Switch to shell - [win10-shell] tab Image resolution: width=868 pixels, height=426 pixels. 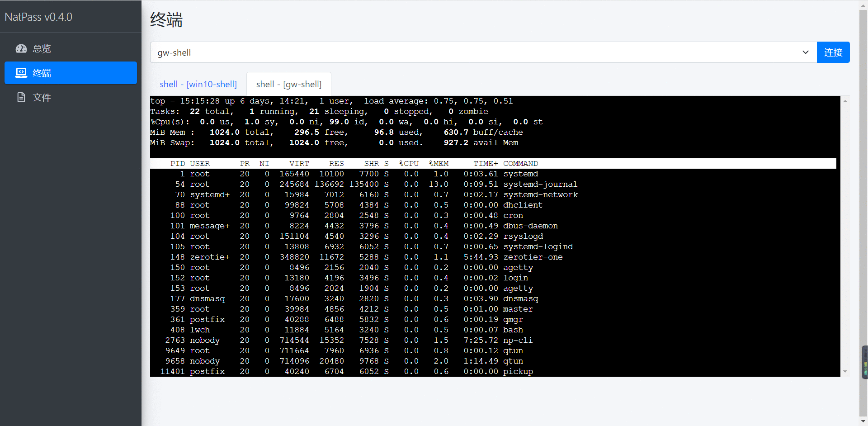(x=198, y=84)
